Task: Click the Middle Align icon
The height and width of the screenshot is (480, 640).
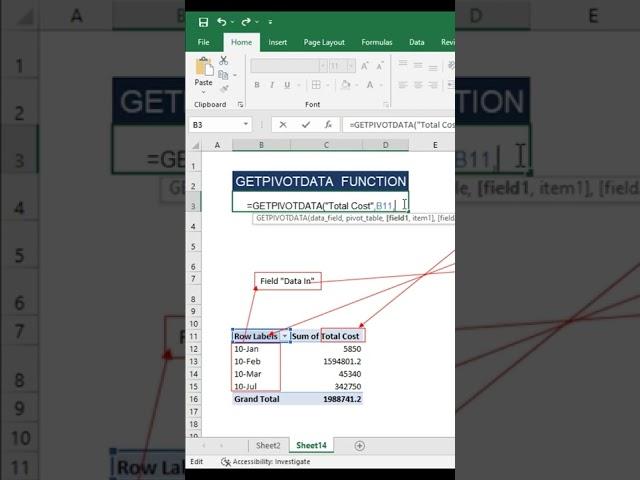Action: click(418, 65)
